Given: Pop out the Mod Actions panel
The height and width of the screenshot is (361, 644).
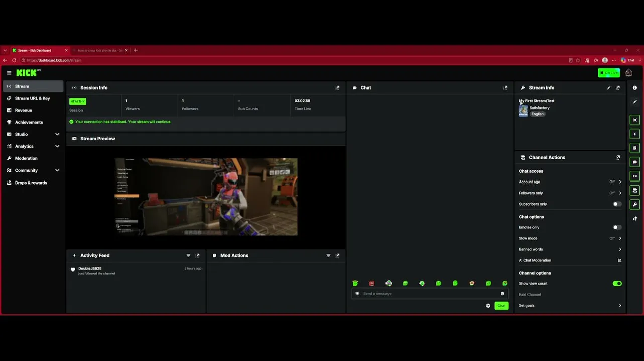Looking at the screenshot, I should (337, 255).
